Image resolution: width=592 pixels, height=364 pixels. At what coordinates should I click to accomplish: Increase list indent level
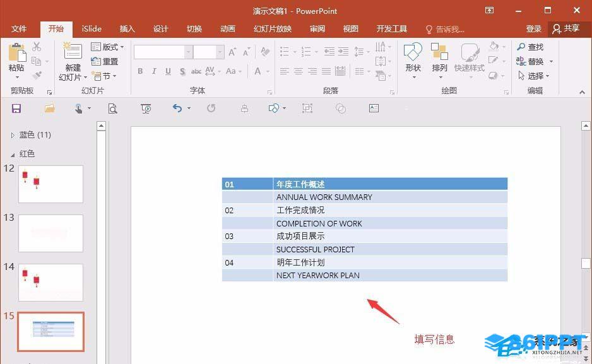coord(343,52)
